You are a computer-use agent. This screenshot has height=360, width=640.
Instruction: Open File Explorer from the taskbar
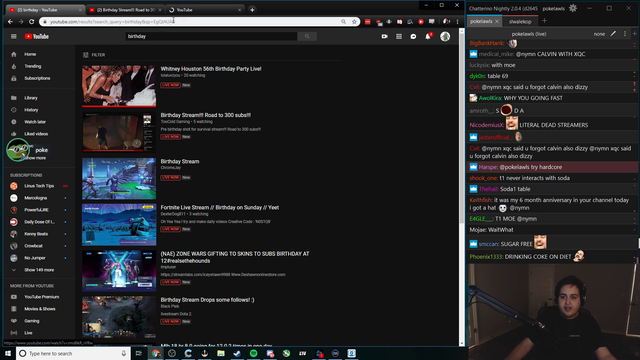221,353
